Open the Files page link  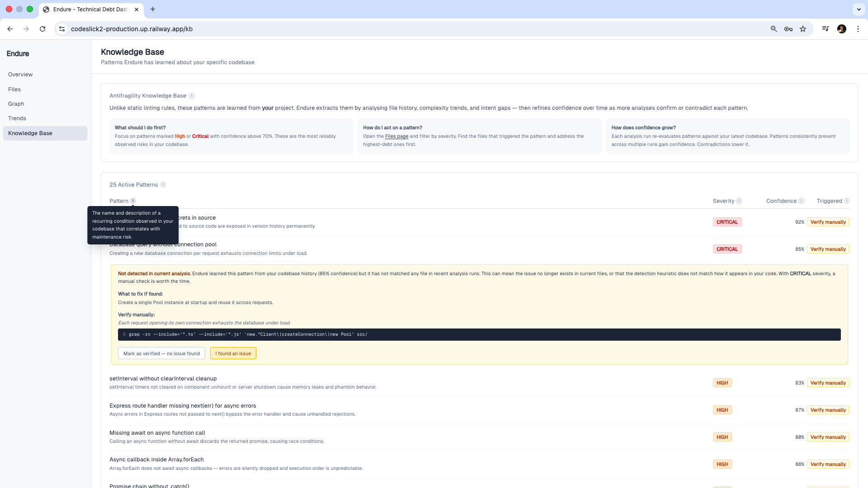[396, 136]
